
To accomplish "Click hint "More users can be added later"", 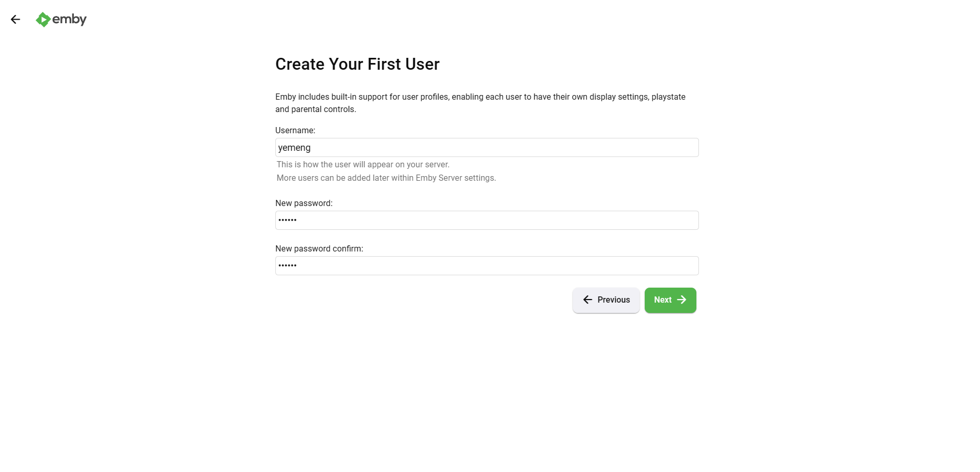I will coord(386,178).
